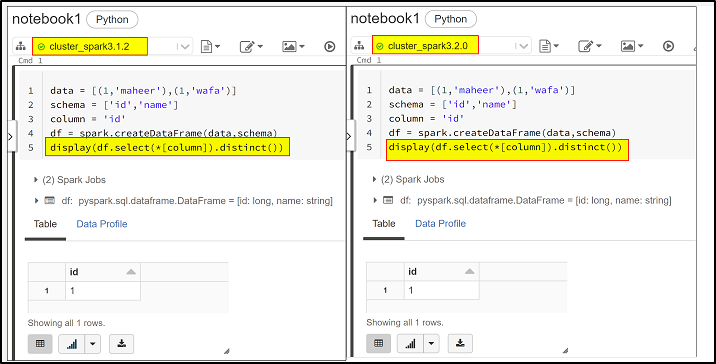Click the id value cell in left table
The image size is (716, 364).
coord(103,291)
